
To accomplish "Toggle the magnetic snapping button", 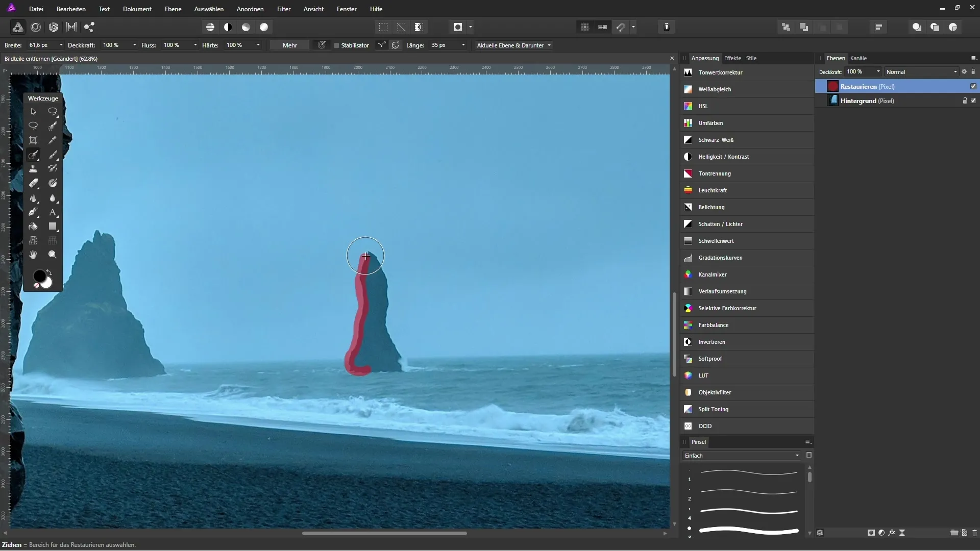I will [621, 27].
